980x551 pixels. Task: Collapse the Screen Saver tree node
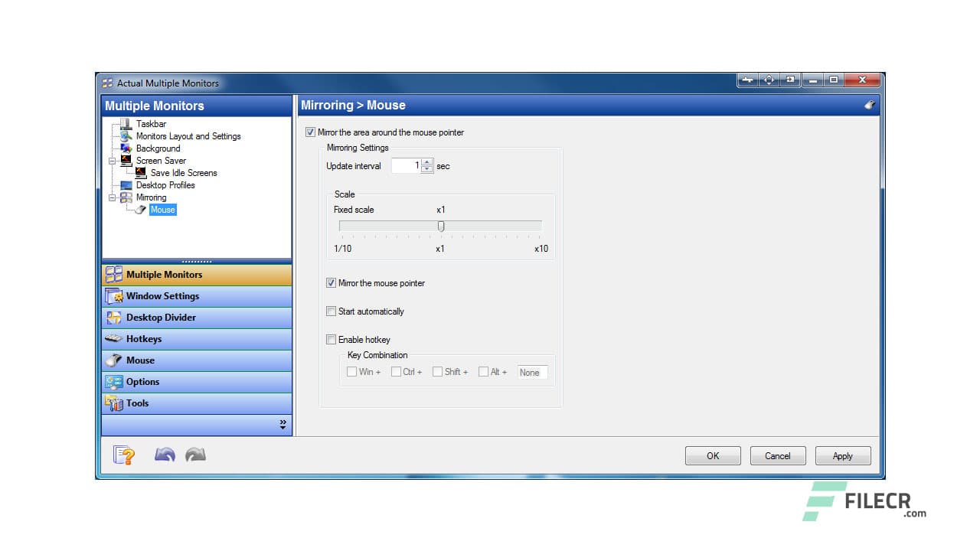pos(113,161)
